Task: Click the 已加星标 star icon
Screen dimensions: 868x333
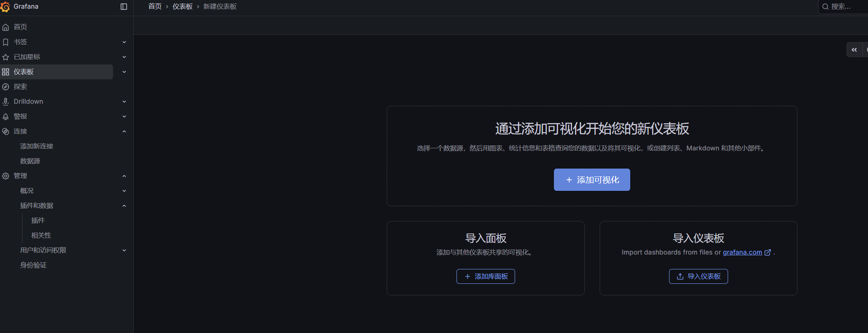Action: (6, 57)
